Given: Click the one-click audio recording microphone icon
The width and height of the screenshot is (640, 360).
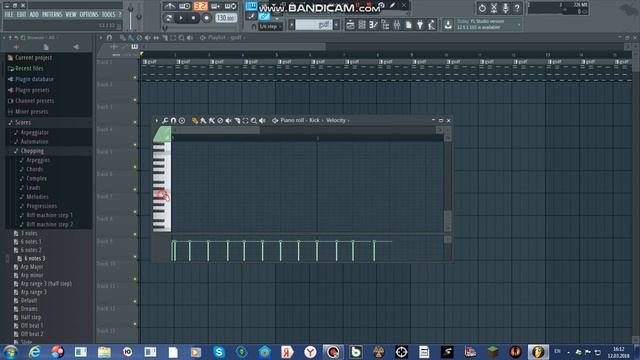Looking at the screenshot, I should pyautogui.click(x=505, y=8).
